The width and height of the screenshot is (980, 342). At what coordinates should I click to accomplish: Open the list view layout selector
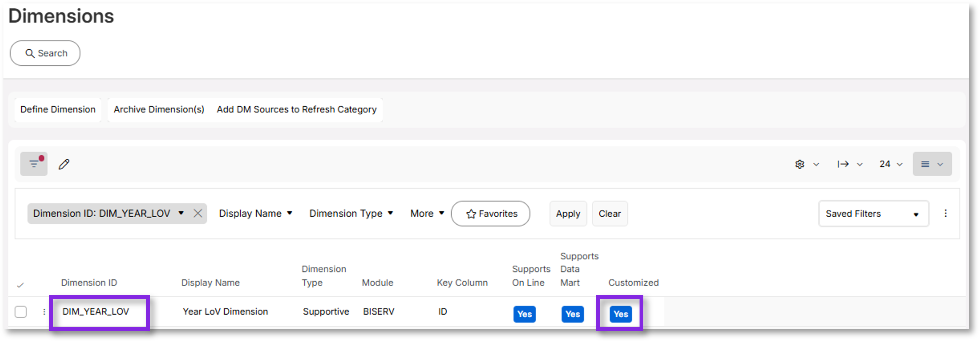coord(932,164)
